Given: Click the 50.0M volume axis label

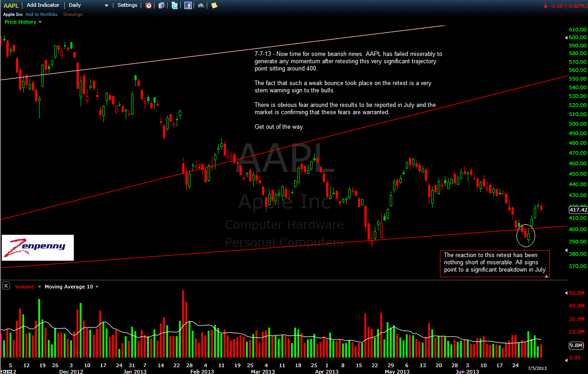Looking at the screenshot, I should pyautogui.click(x=577, y=293).
